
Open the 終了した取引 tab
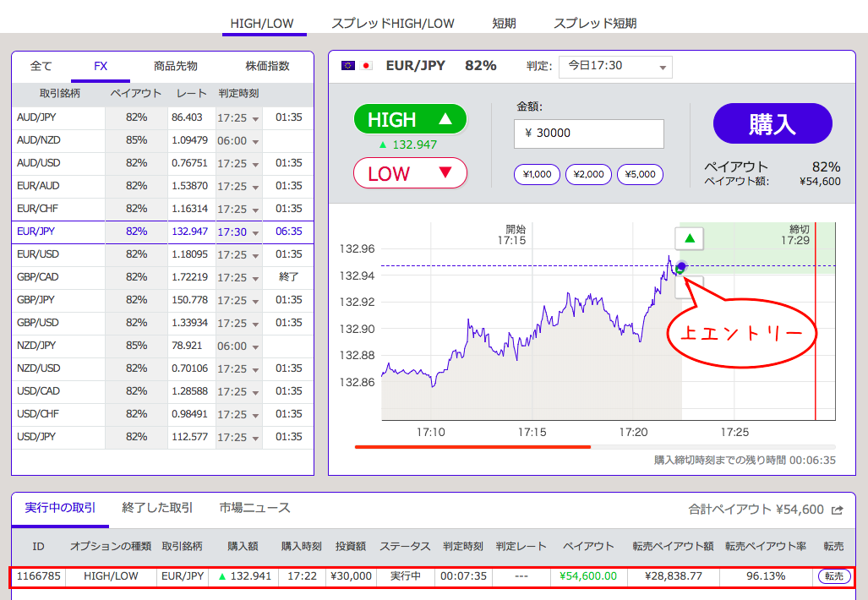click(157, 508)
